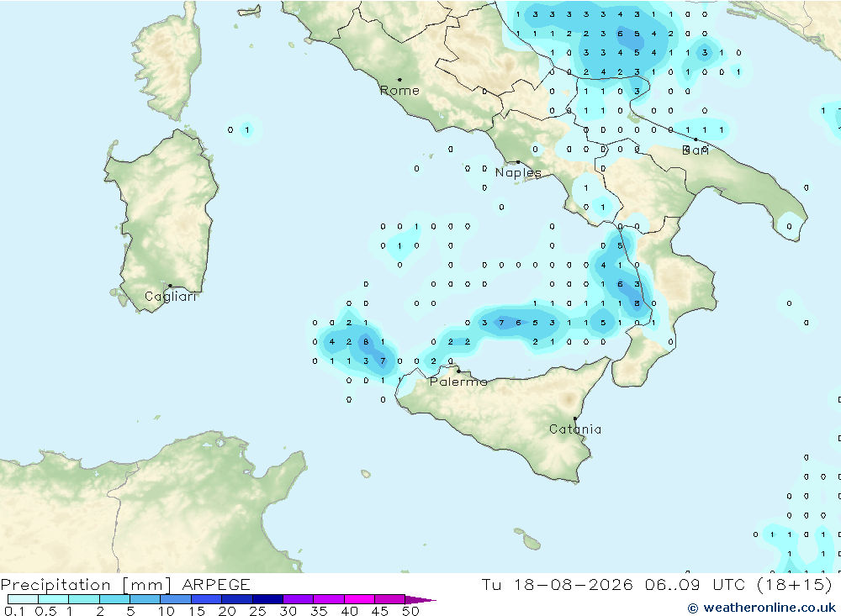Click the Bari city label
Image resolution: width=841 pixels, height=616 pixels.
[x=696, y=150]
